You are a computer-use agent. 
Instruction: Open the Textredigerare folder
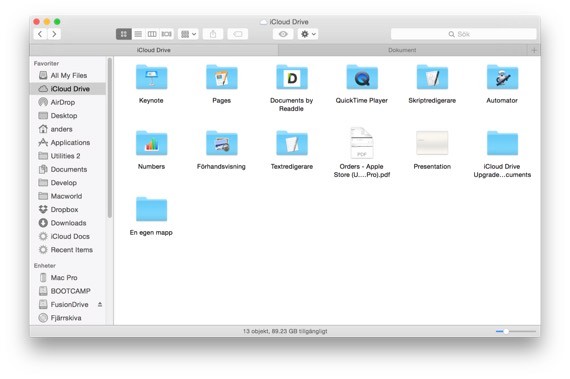(x=292, y=144)
